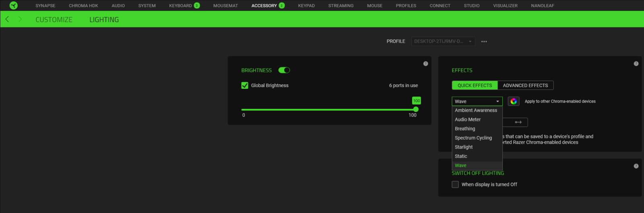Open the Visualizer tab
Screen dimensions: 644x213
(x=505, y=6)
